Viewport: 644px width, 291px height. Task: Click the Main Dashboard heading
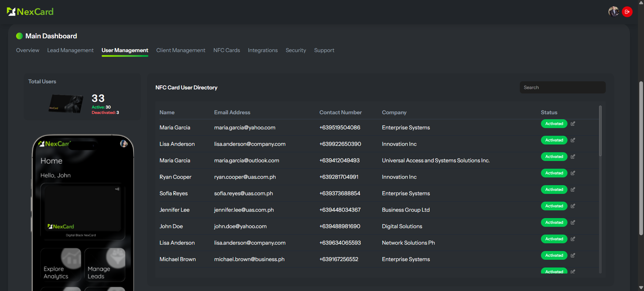51,36
